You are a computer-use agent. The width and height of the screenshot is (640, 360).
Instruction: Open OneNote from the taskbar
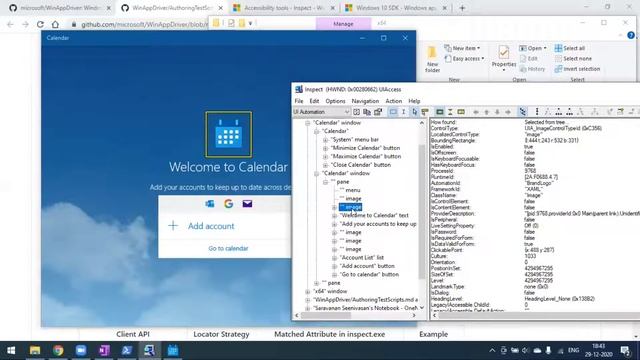click(104, 351)
